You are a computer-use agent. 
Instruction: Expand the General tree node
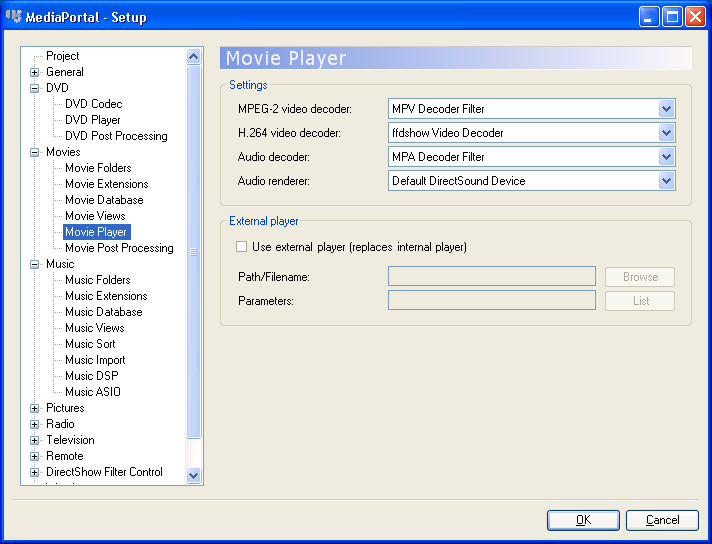pos(35,72)
